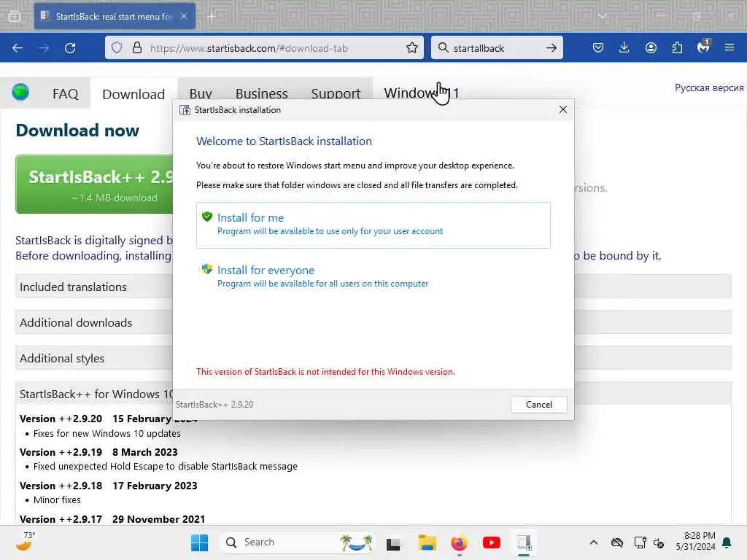
Task: Open the clock showing 8:28 PM
Action: (695, 542)
